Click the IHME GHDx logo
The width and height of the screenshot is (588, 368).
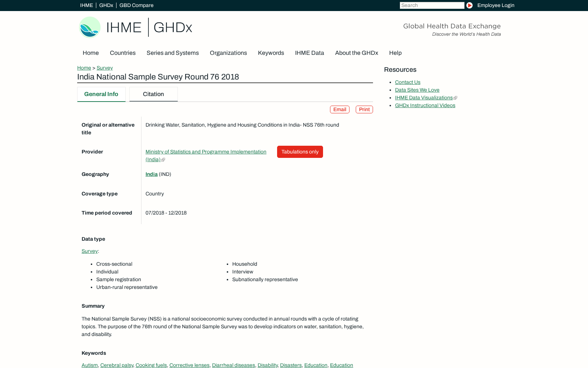(x=136, y=27)
